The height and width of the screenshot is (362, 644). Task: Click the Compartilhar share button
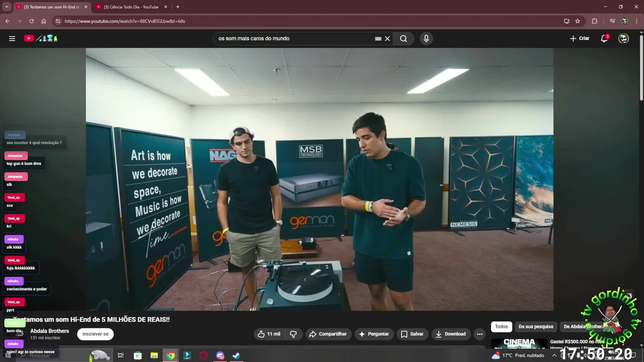pos(328,334)
